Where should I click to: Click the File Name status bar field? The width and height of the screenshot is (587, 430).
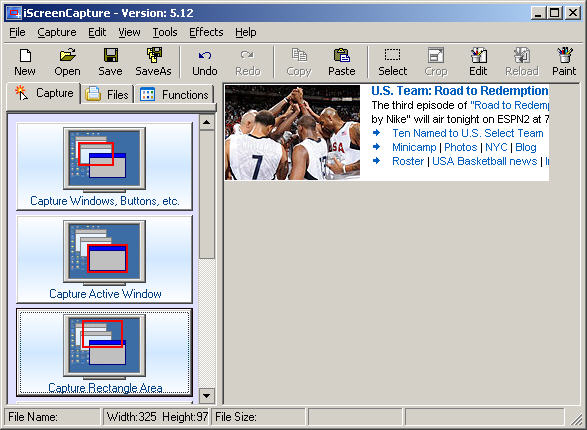tap(52, 417)
